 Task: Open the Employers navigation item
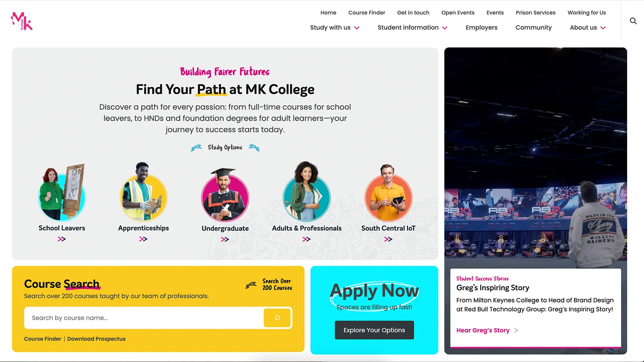481,27
